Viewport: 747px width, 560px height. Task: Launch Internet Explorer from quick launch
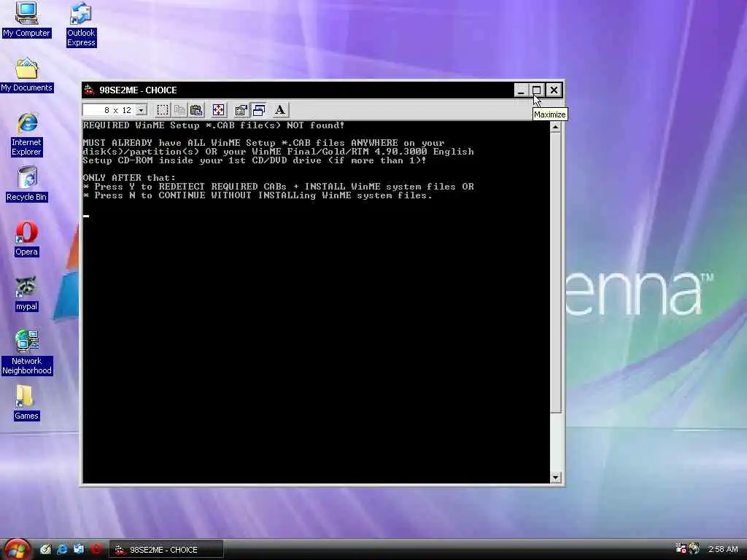click(62, 549)
